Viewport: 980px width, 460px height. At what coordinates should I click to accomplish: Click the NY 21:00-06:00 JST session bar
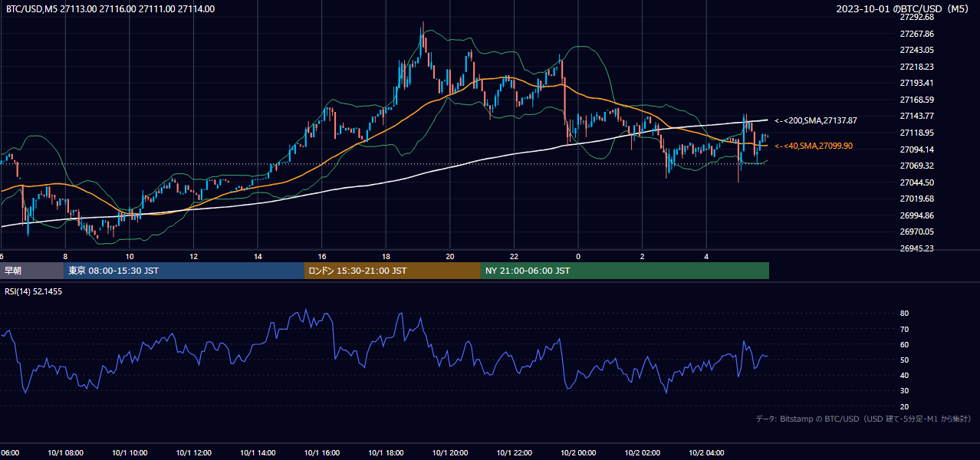(625, 271)
